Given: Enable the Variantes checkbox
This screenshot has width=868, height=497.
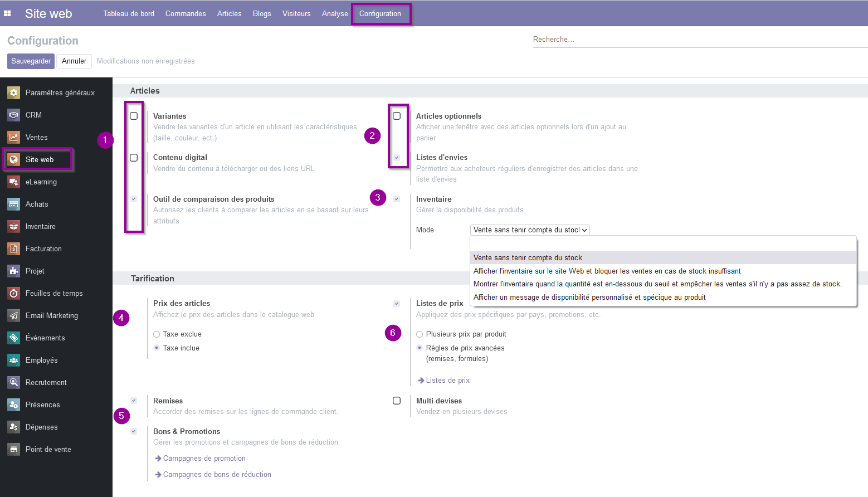Looking at the screenshot, I should [134, 116].
